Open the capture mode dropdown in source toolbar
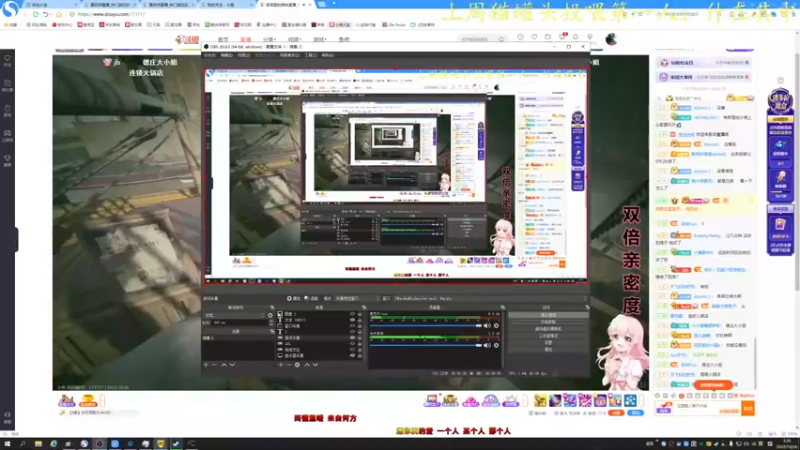 (357, 298)
